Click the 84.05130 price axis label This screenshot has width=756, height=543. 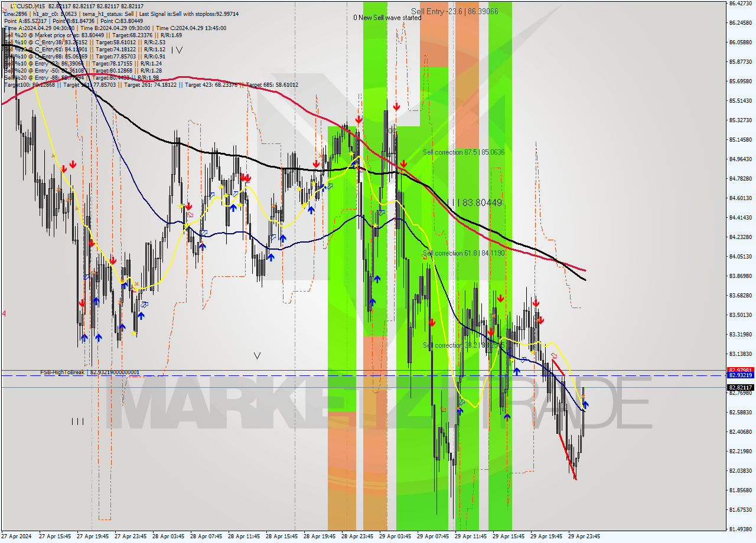click(741, 257)
